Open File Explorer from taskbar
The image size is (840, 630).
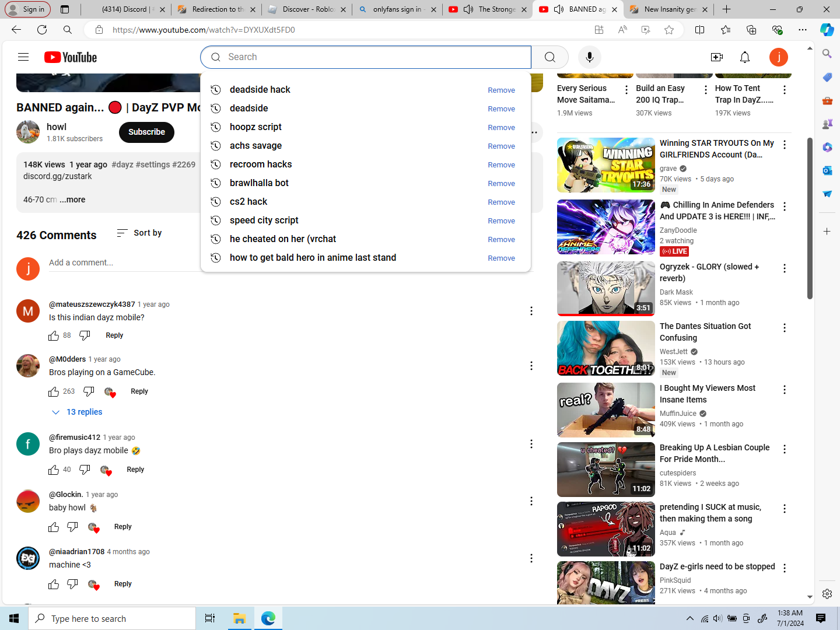[240, 618]
